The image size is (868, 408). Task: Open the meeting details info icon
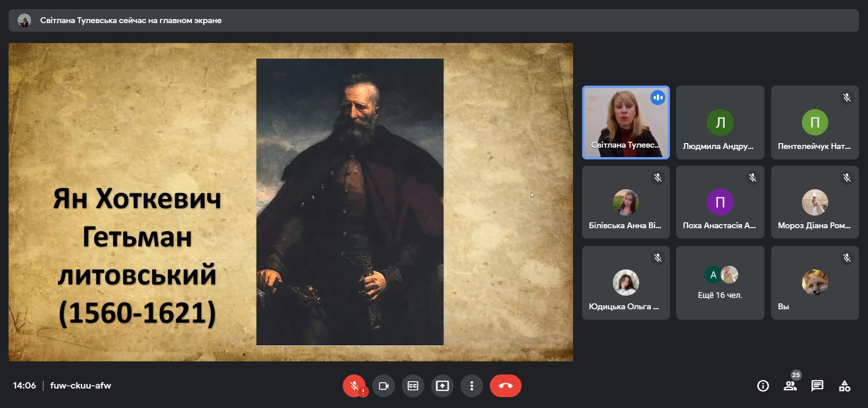[763, 386]
